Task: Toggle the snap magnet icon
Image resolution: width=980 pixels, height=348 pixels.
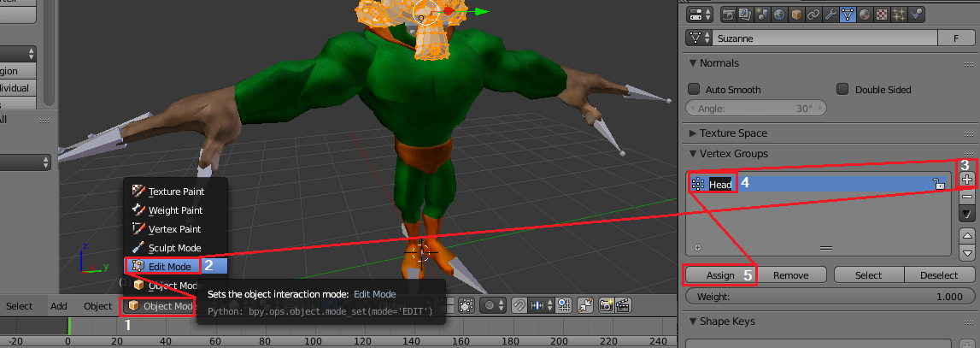Action: 518,305
